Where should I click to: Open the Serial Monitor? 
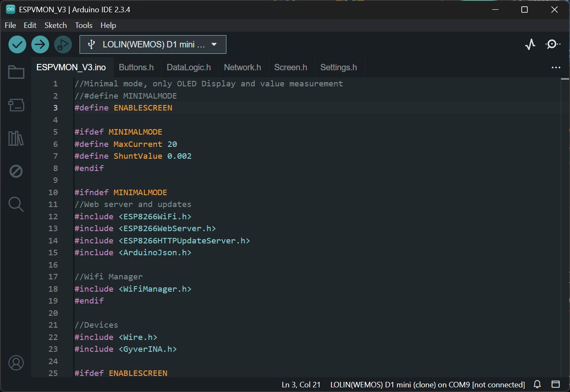click(553, 44)
